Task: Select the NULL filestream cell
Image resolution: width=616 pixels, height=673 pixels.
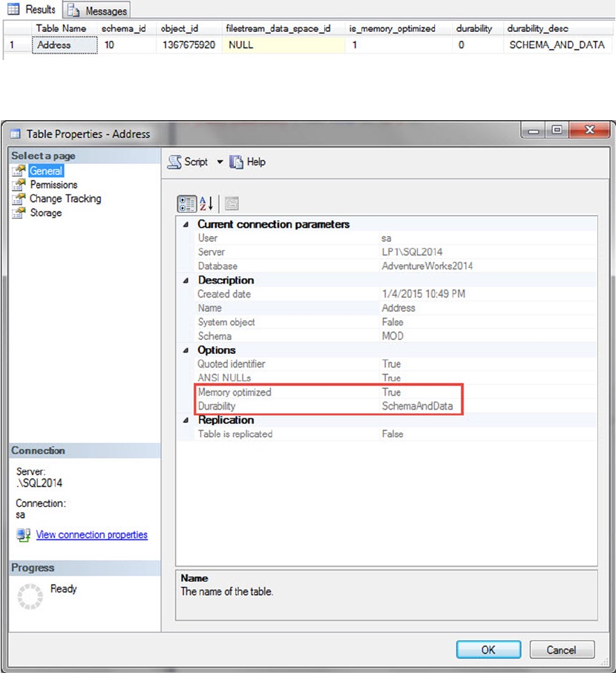Action: [284, 45]
